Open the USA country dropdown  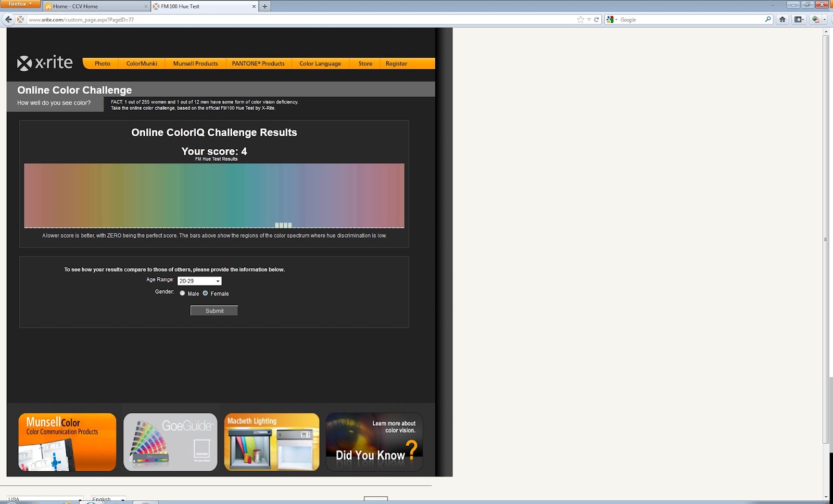[x=45, y=499]
